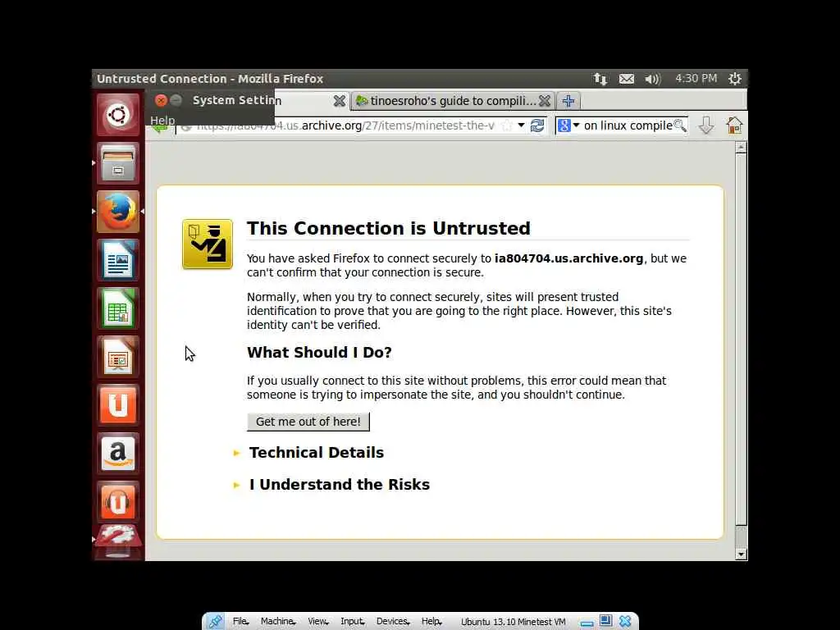
Task: Click the search magnifier in search box
Action: pyautogui.click(x=680, y=126)
